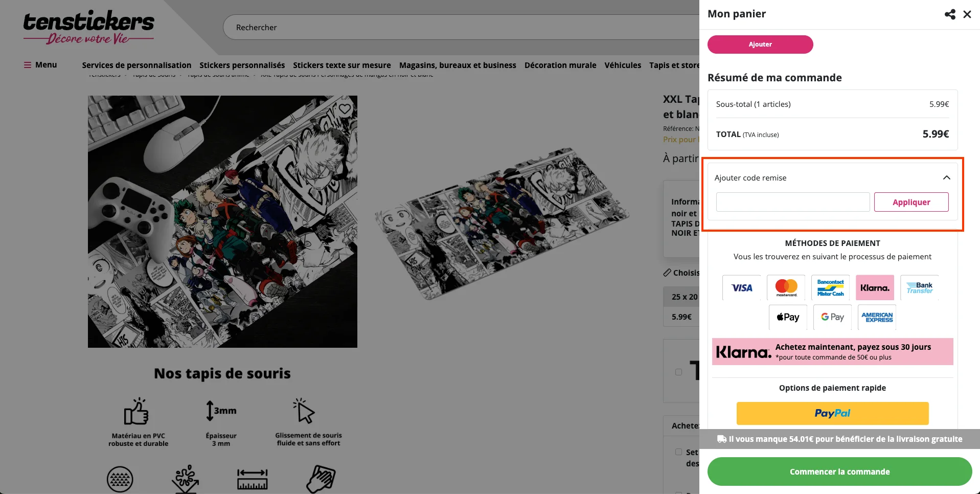Start checkout with Commencer la commande

click(x=840, y=471)
